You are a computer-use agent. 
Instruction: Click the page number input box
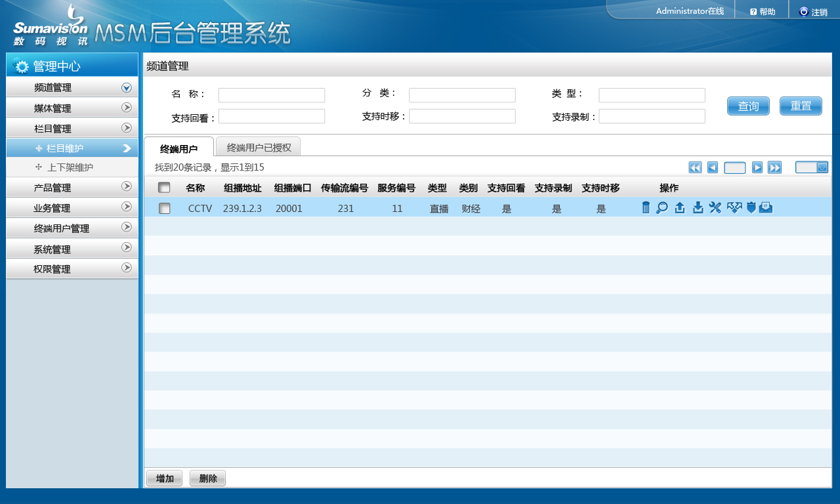coord(735,167)
